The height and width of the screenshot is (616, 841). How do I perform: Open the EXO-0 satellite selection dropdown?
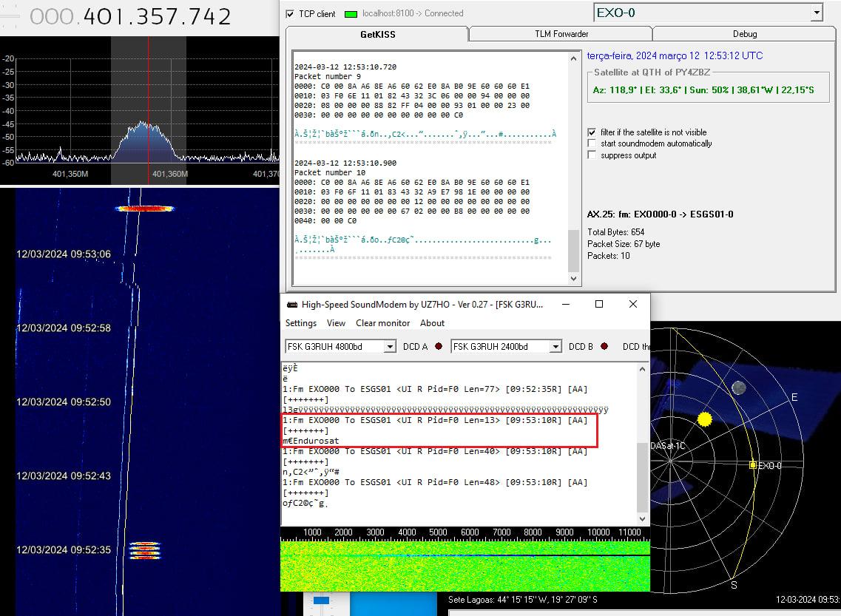click(816, 13)
